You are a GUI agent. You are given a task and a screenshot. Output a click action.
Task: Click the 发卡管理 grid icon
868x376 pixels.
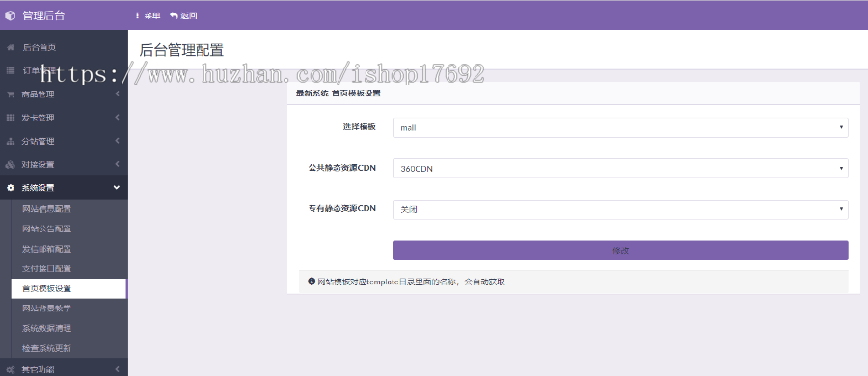click(x=10, y=118)
